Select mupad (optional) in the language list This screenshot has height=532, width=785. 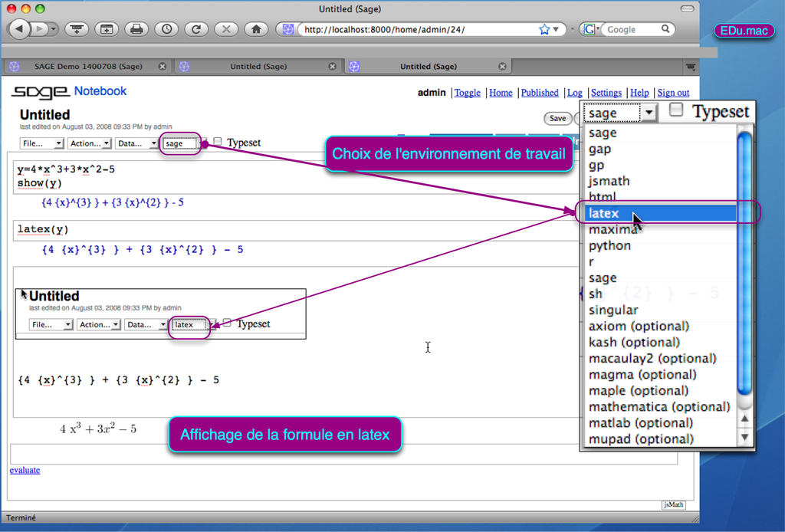click(x=660, y=439)
